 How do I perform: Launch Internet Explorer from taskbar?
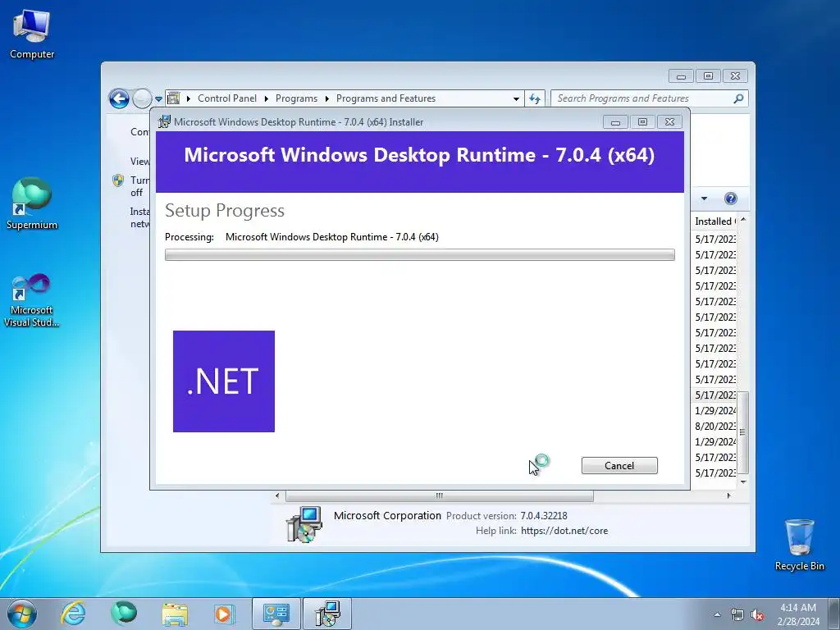(73, 614)
